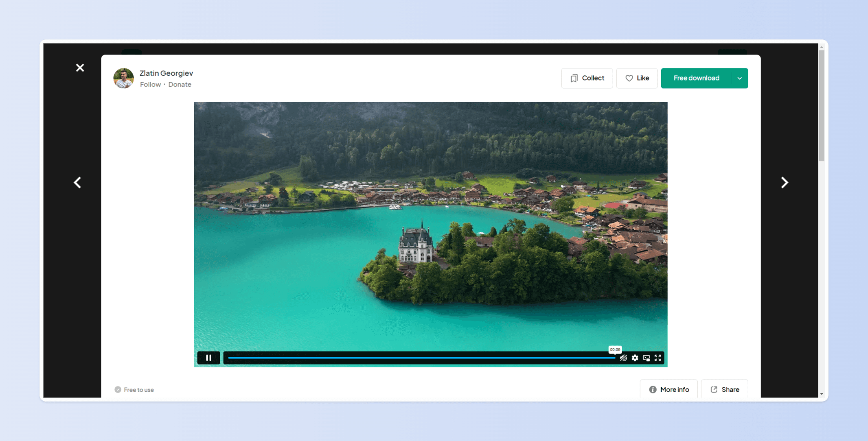
Task: Expand the Free download dropdown arrow
Action: click(x=739, y=78)
